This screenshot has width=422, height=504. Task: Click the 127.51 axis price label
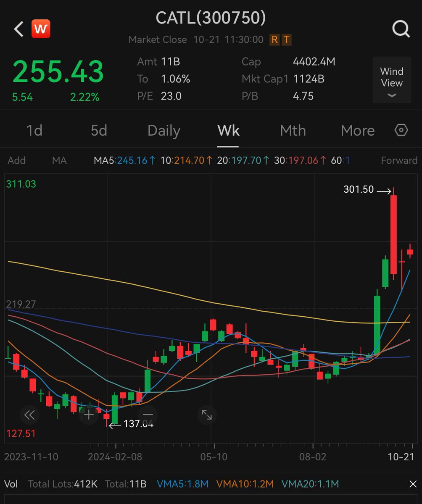click(21, 434)
